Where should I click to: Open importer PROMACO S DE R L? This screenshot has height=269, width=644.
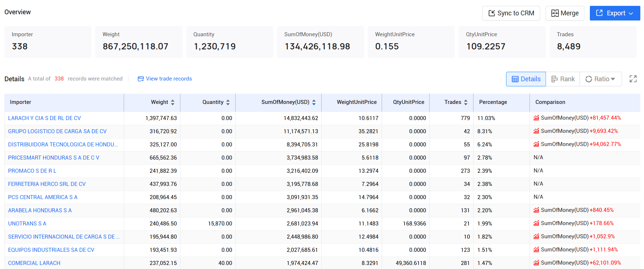coord(32,171)
